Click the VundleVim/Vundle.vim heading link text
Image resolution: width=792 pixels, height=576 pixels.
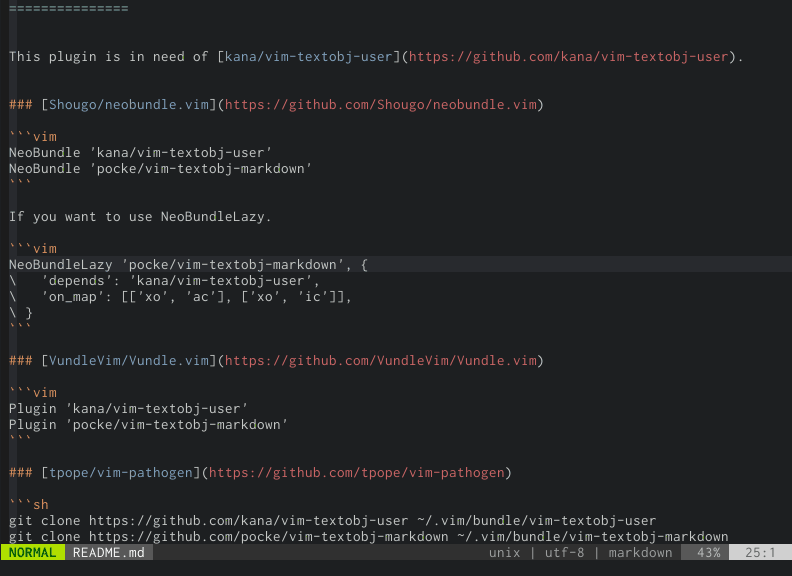[x=129, y=360]
